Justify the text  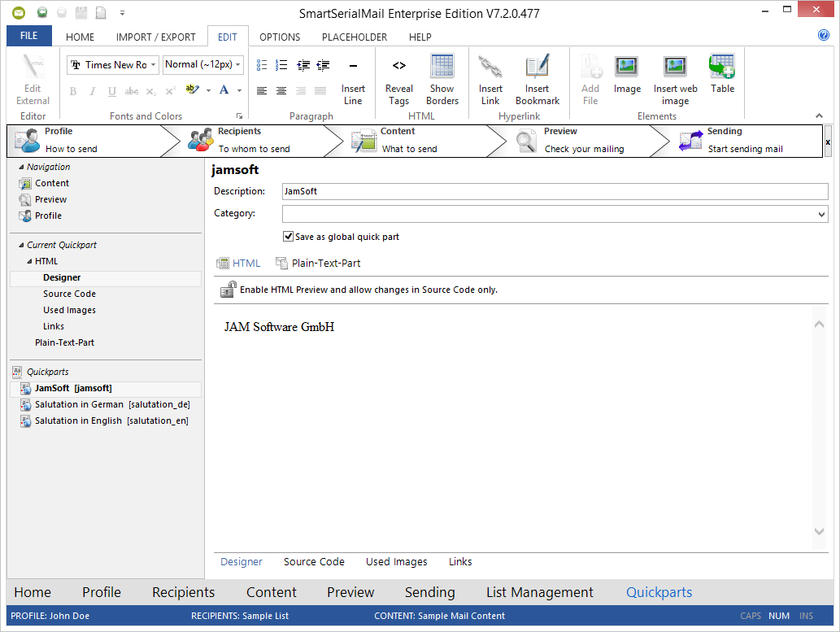tap(320, 91)
